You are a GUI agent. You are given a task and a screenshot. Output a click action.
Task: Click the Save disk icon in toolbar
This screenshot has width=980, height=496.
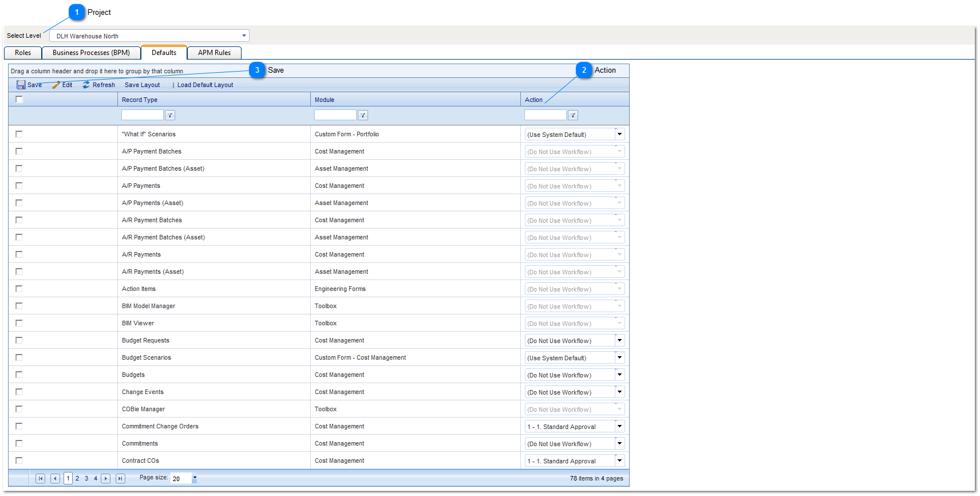pos(21,85)
